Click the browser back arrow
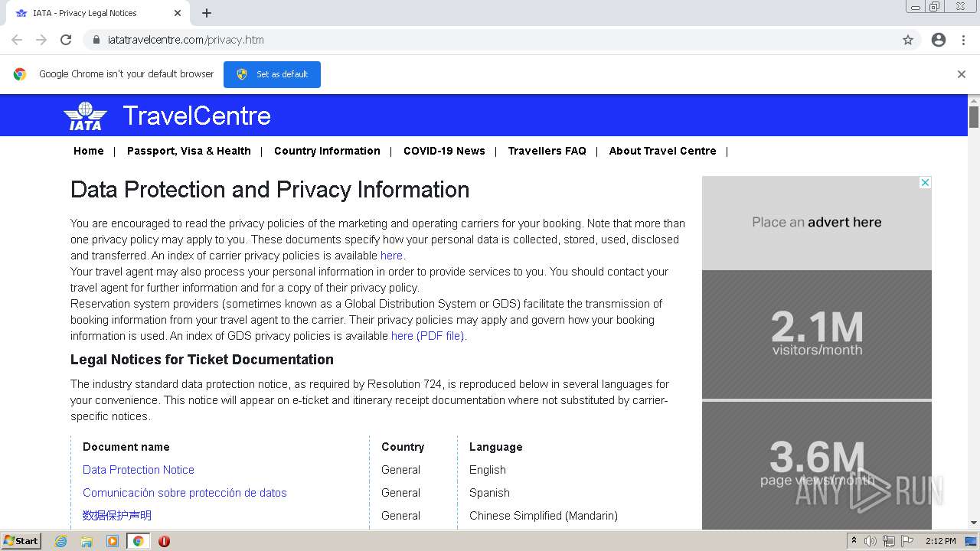The width and height of the screenshot is (980, 551). pyautogui.click(x=17, y=40)
